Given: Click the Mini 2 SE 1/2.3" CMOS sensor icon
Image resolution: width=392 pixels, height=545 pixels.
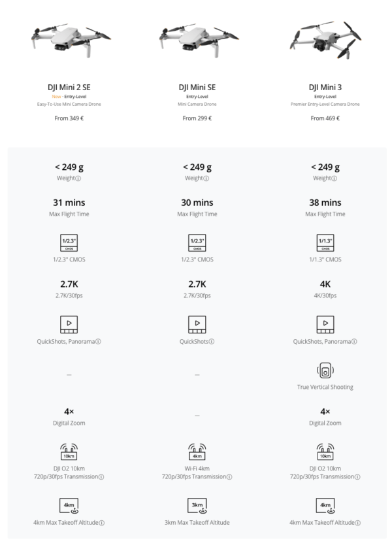Looking at the screenshot, I should click(69, 242).
